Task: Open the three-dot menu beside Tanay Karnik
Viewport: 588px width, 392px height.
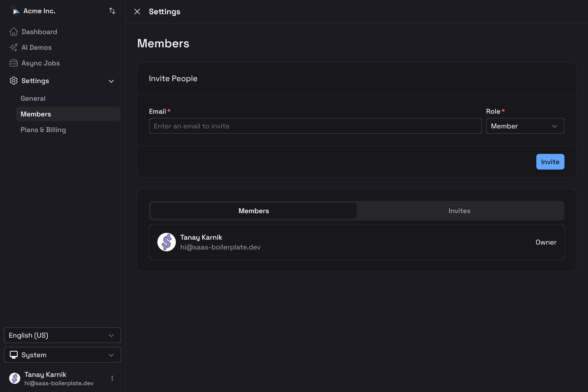Action: [x=112, y=378]
